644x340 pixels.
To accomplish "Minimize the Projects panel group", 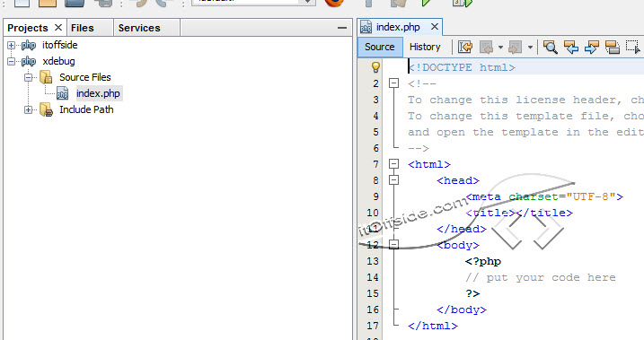I will [341, 28].
